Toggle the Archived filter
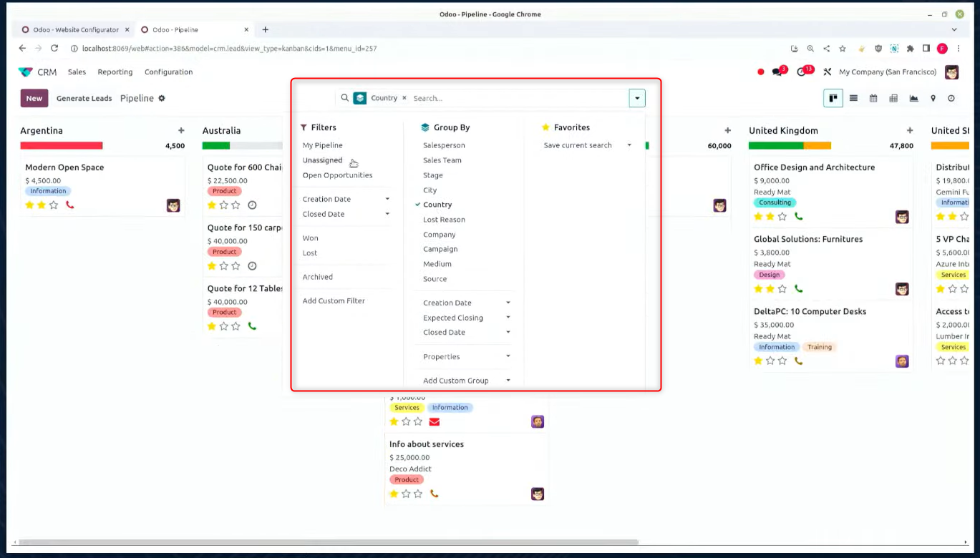Screen dimensions: 980x558 pyautogui.click(x=317, y=277)
